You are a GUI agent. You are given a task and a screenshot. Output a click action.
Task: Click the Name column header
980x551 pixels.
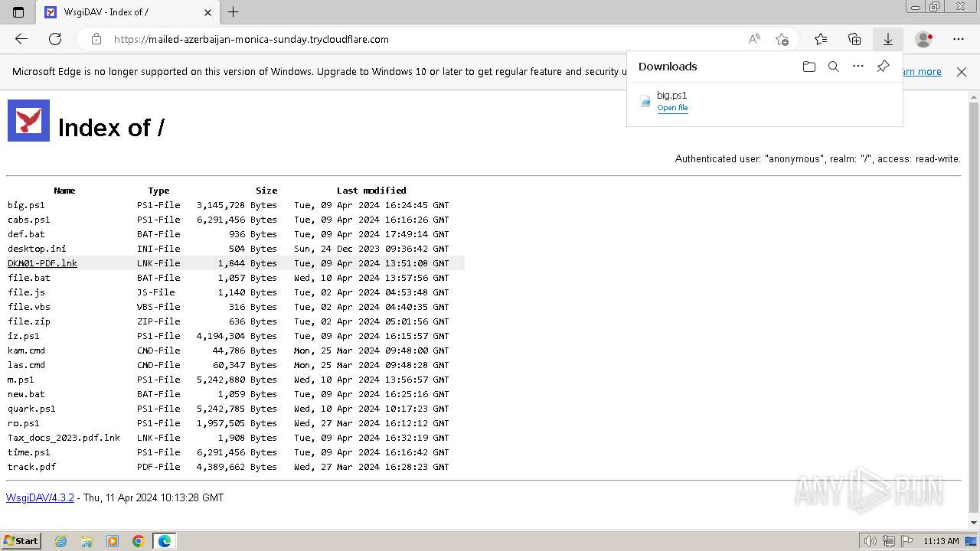(64, 191)
